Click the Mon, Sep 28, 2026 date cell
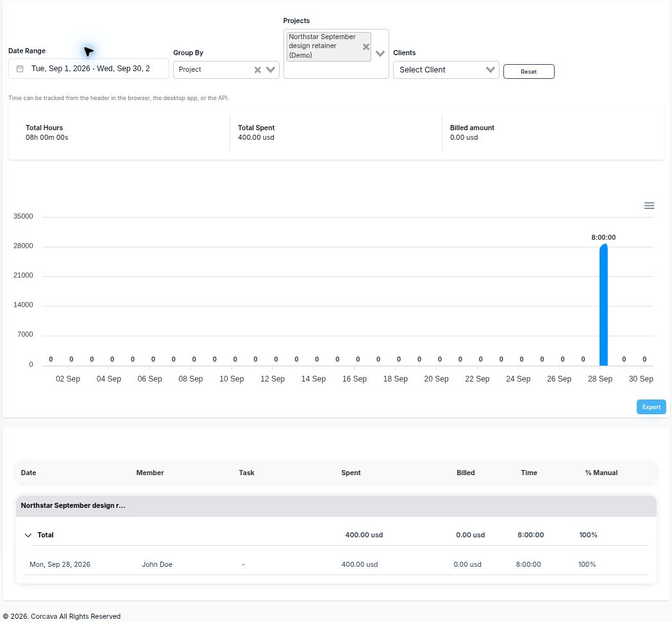 coord(60,564)
